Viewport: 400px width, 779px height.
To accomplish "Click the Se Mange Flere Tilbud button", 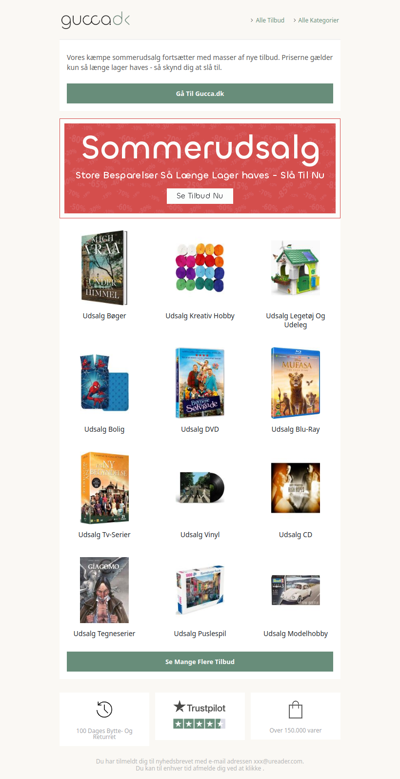I will point(200,662).
